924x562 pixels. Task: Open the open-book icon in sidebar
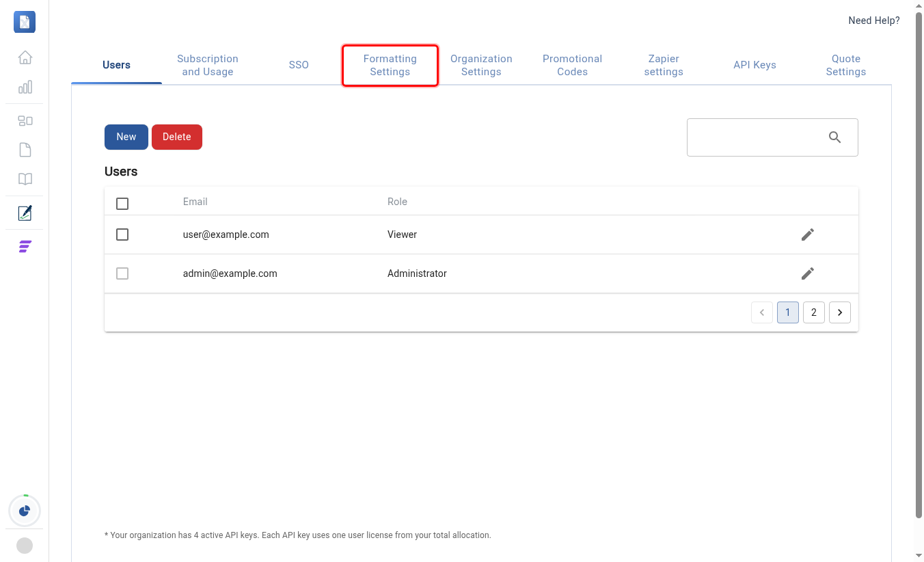[25, 179]
